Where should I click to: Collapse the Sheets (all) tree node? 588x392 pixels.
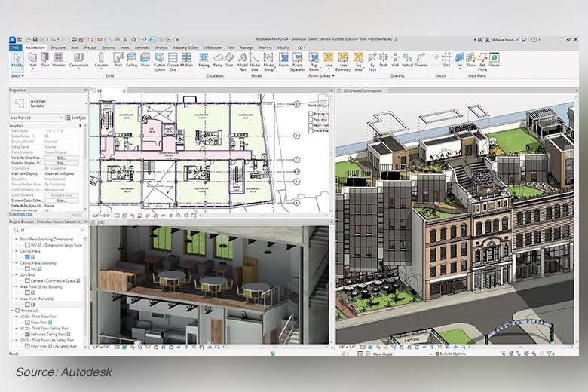tap(12, 311)
